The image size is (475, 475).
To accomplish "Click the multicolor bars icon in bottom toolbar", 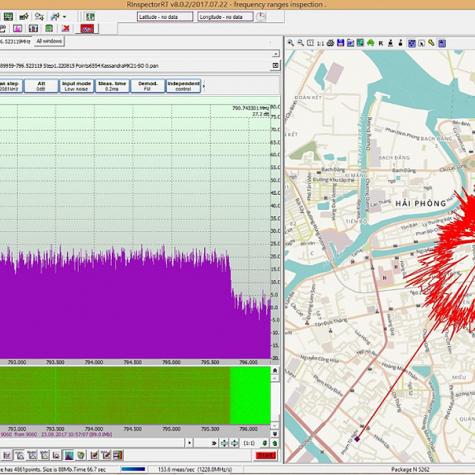I will (118, 455).
